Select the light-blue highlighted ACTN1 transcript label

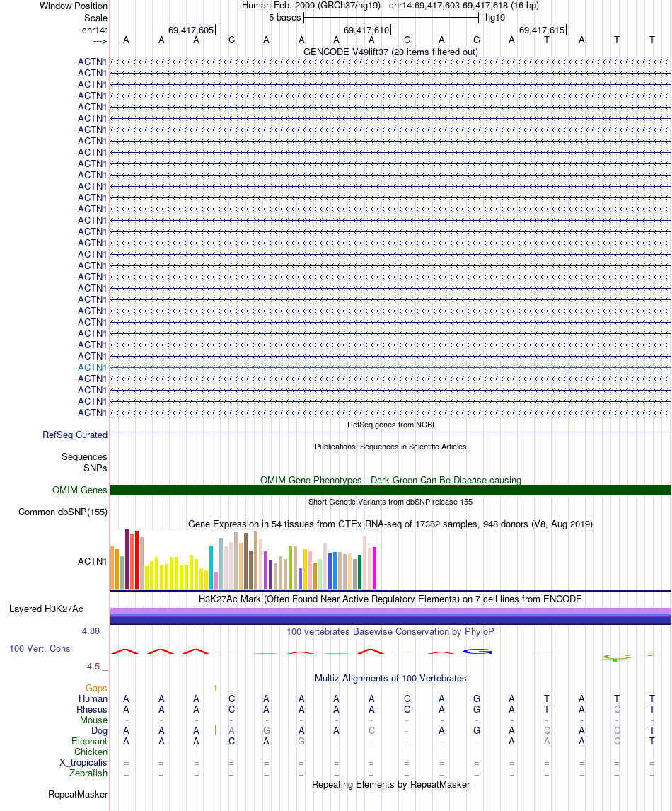click(x=92, y=368)
